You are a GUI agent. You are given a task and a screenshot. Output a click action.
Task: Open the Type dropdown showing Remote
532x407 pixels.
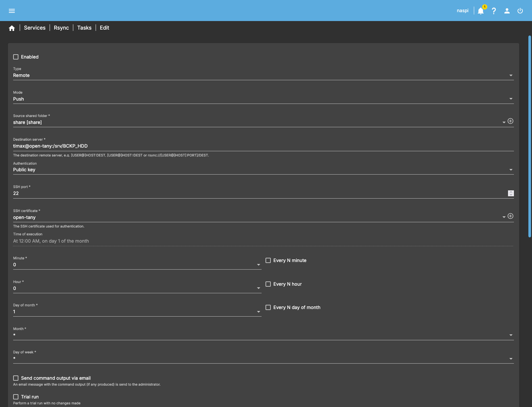point(263,75)
